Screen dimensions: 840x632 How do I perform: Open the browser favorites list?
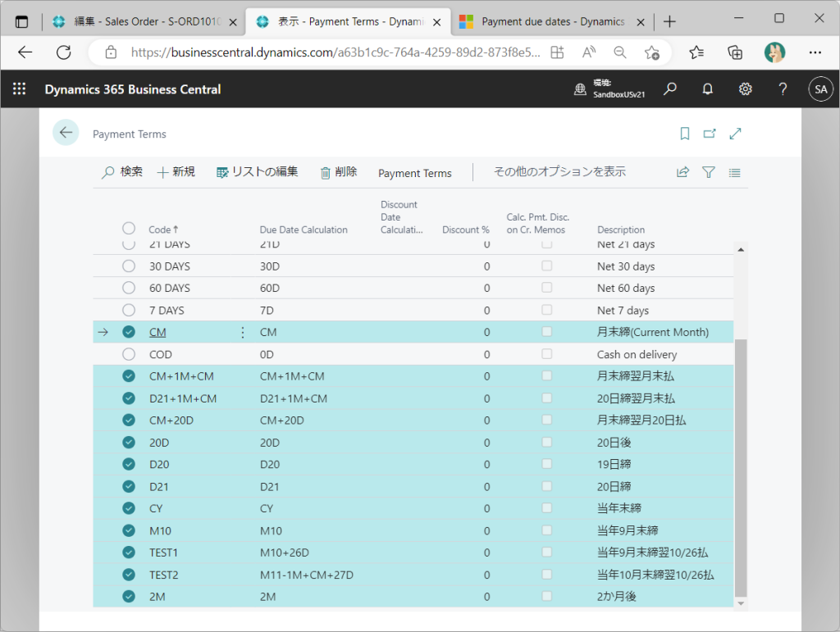point(696,52)
